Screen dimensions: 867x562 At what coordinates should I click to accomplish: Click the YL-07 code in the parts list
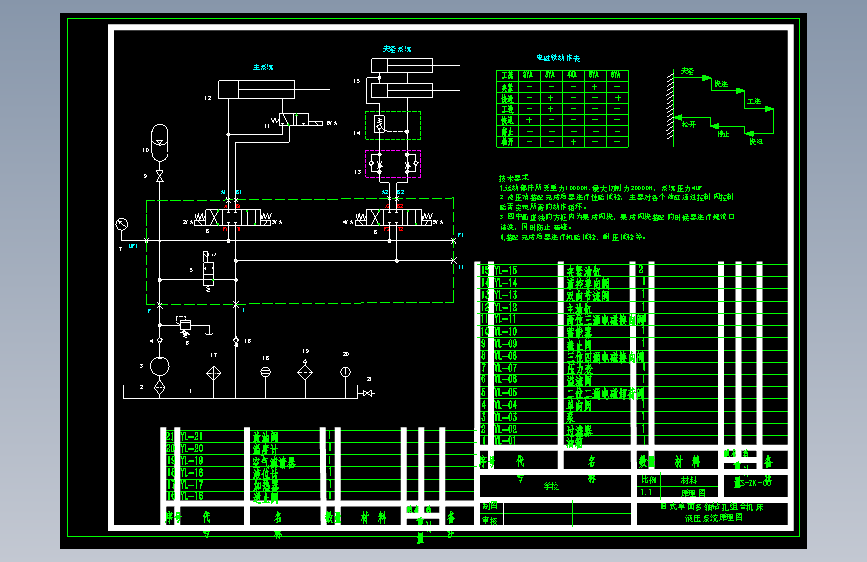click(x=505, y=368)
